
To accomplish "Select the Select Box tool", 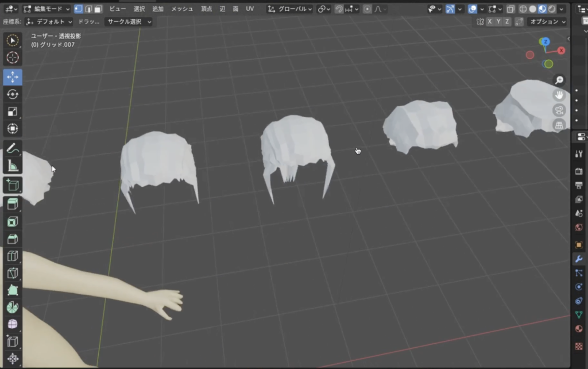I will pos(13,40).
